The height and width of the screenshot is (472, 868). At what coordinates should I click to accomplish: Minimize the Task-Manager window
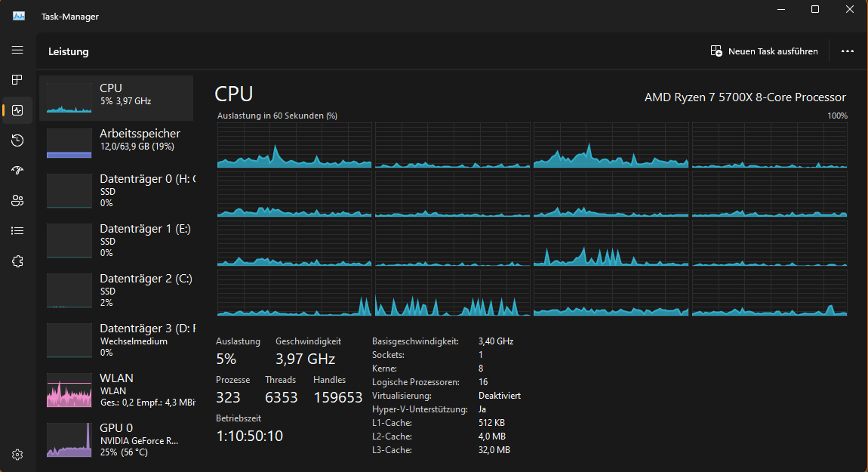pyautogui.click(x=781, y=9)
